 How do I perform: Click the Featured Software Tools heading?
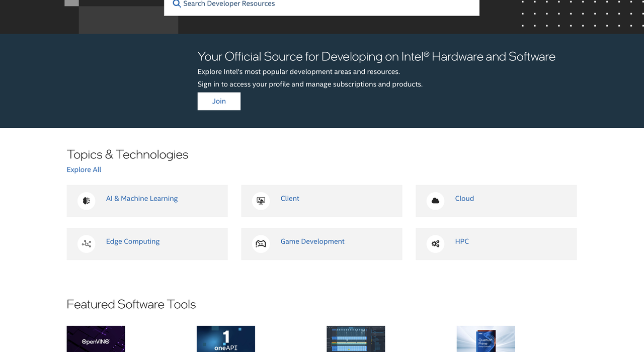coord(131,304)
